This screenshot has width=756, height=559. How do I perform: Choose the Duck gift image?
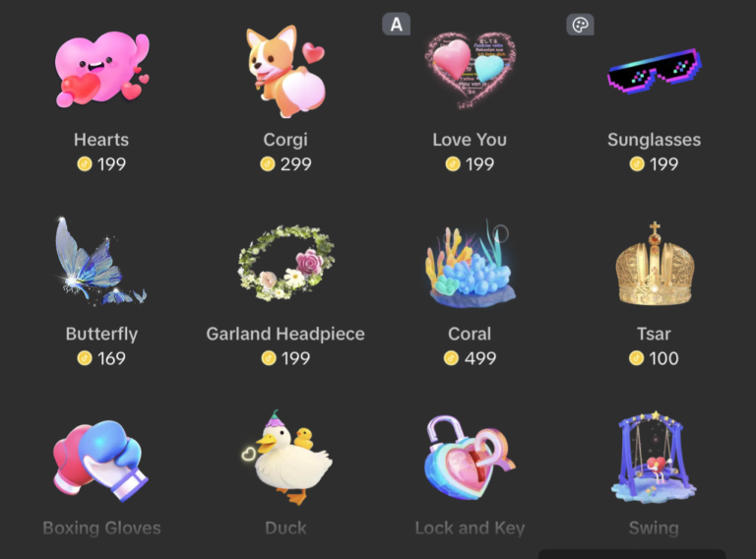point(286,458)
